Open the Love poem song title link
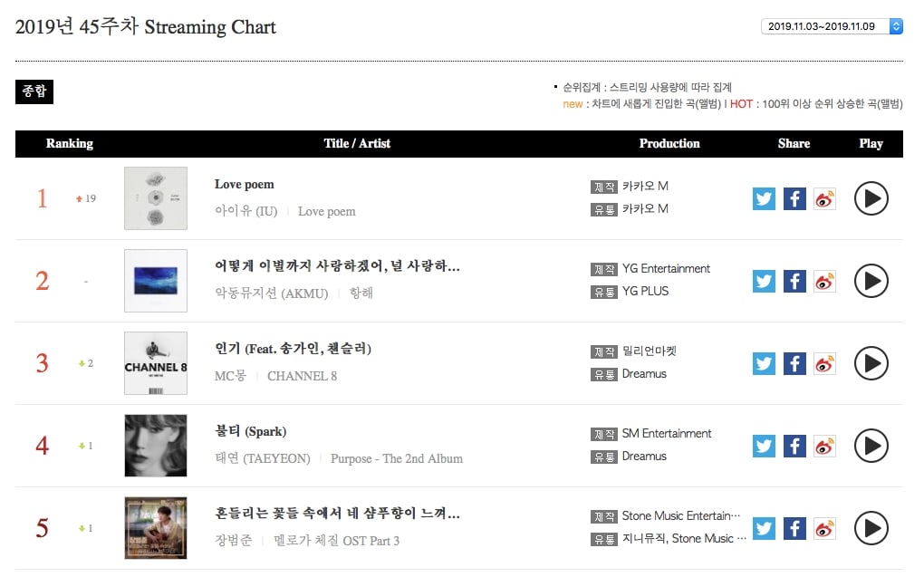The width and height of the screenshot is (924, 577). tap(244, 185)
